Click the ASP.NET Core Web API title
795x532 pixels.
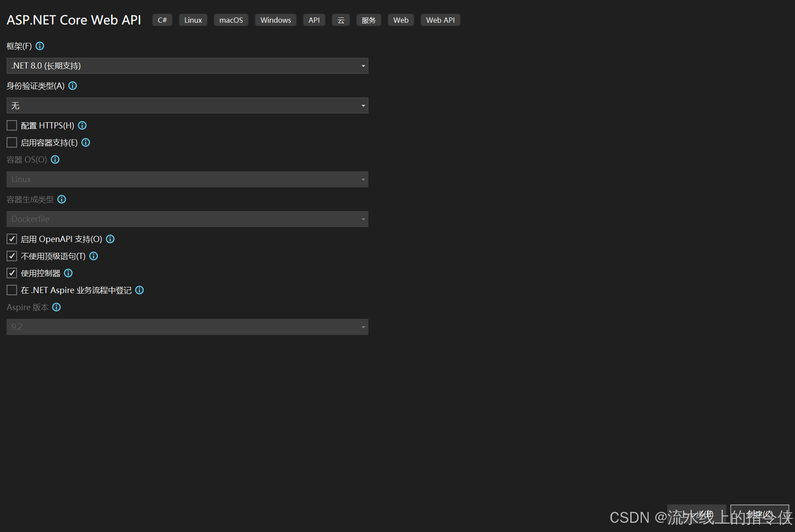[74, 20]
